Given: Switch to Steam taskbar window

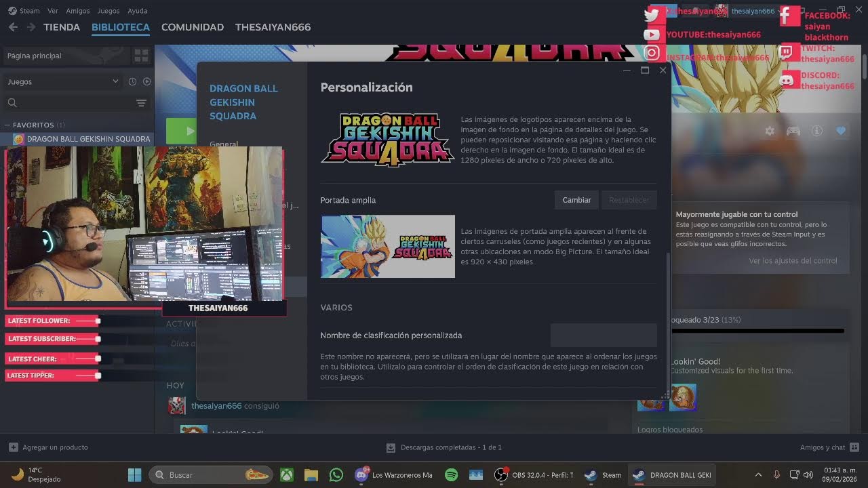Looking at the screenshot, I should click(x=603, y=475).
